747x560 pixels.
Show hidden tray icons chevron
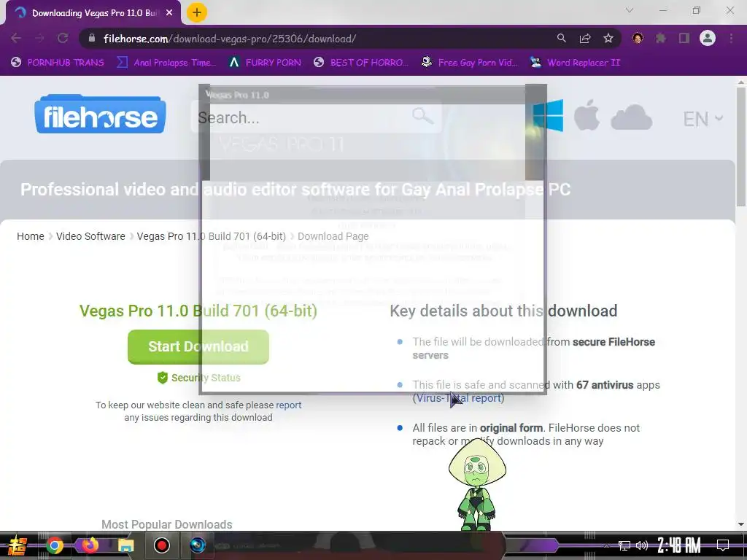606,545
